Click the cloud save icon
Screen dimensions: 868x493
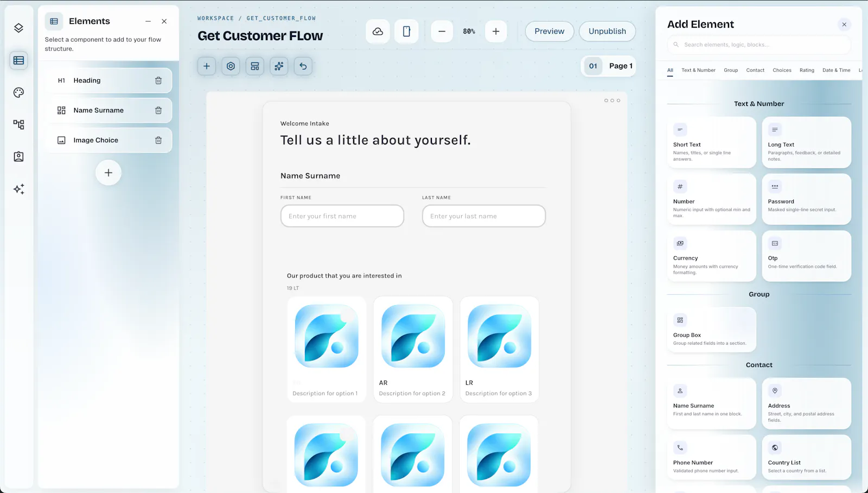(378, 31)
